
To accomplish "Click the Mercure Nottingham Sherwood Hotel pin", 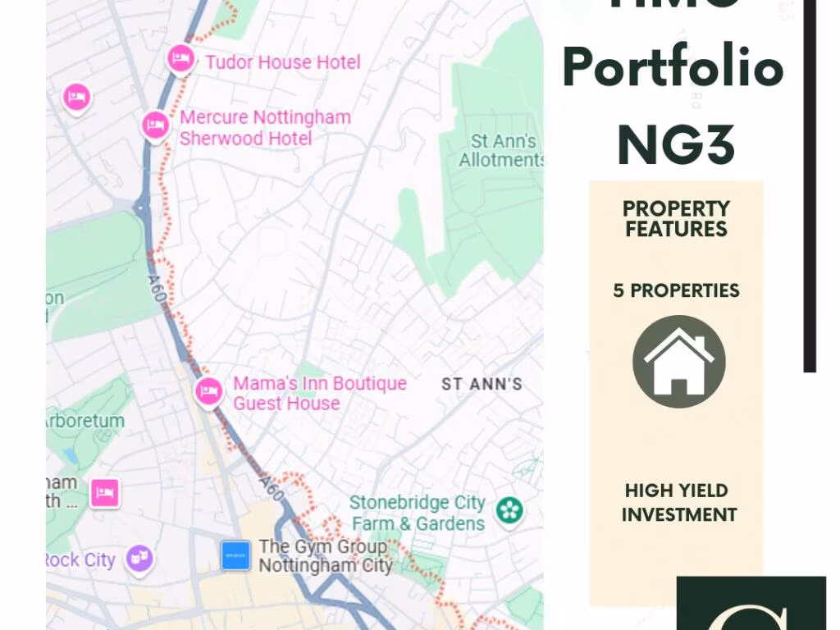I will pos(156,126).
